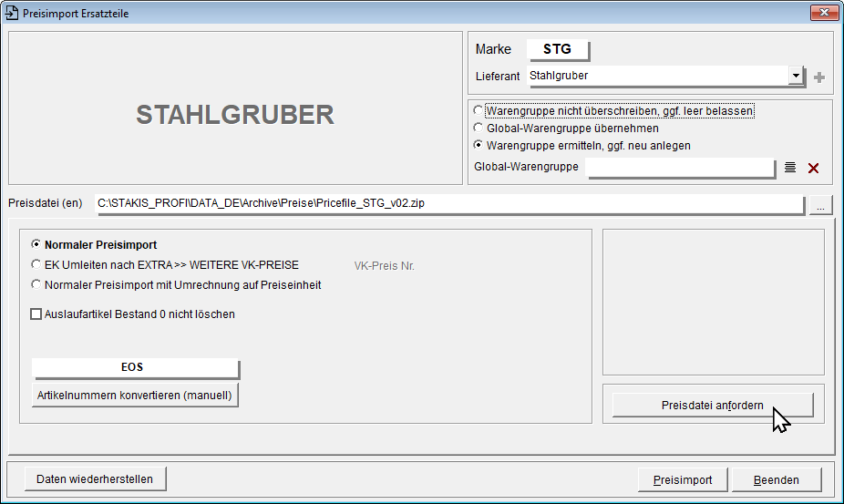The image size is (844, 504).
Task: Click the Global-Warengruppe input field
Action: pyautogui.click(x=680, y=168)
